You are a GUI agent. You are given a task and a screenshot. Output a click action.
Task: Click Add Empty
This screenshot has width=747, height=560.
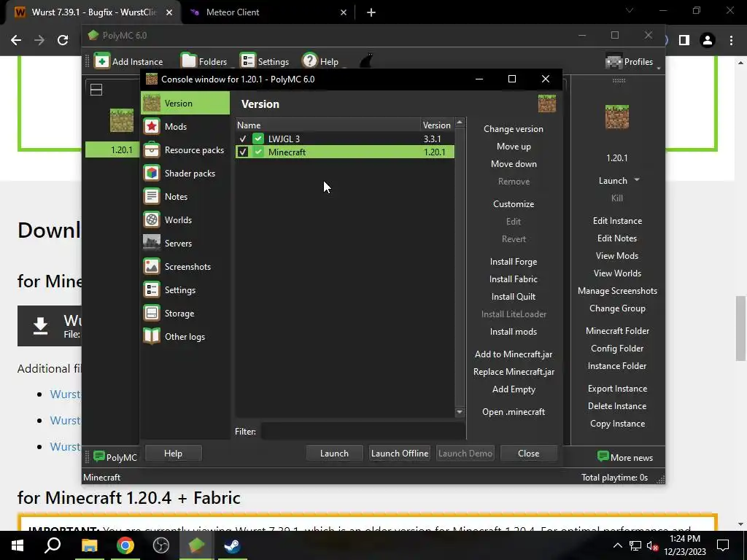[x=514, y=389]
